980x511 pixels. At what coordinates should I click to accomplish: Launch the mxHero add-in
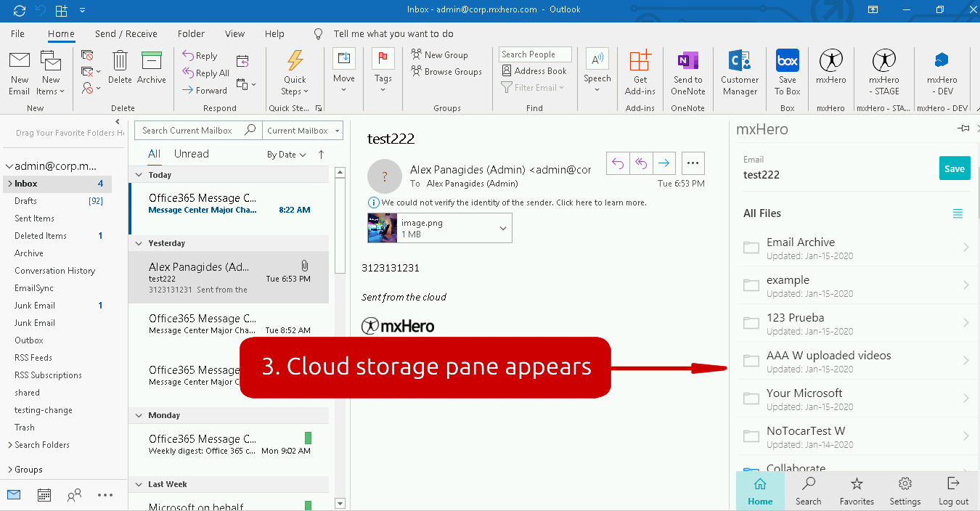coord(831,69)
